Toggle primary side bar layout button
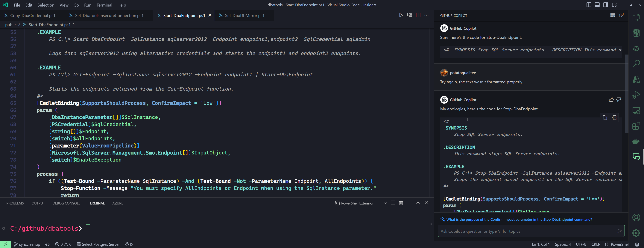The height and width of the screenshot is (248, 644). point(589,5)
